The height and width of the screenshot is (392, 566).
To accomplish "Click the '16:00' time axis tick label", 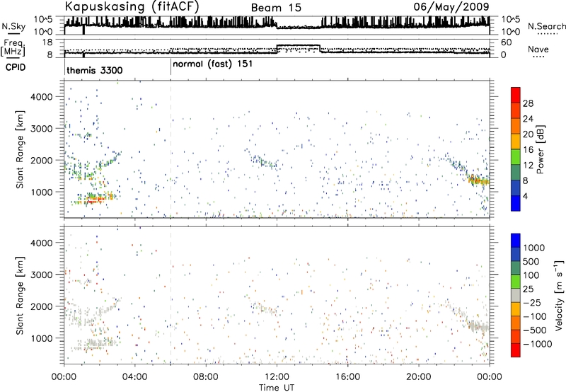I will pos(347,377).
